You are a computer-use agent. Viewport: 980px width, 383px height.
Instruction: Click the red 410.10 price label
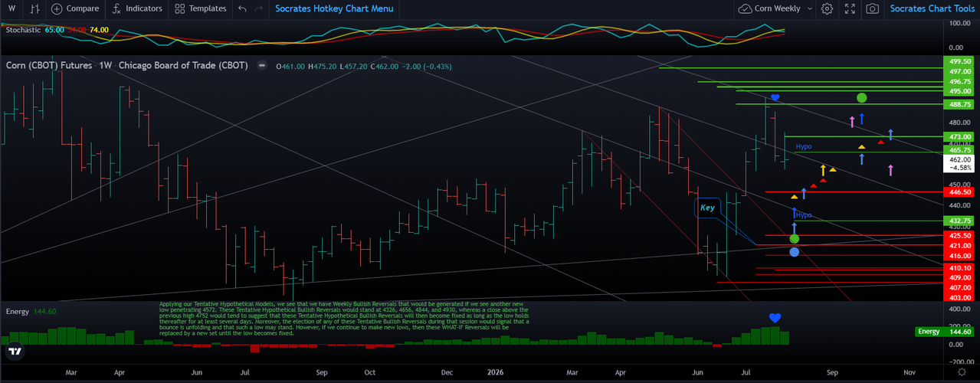(x=960, y=268)
